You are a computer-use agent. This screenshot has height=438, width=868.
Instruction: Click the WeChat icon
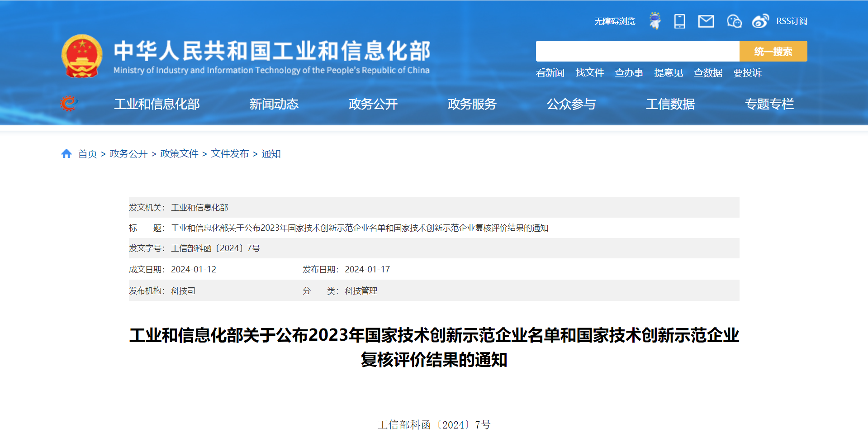tap(734, 21)
